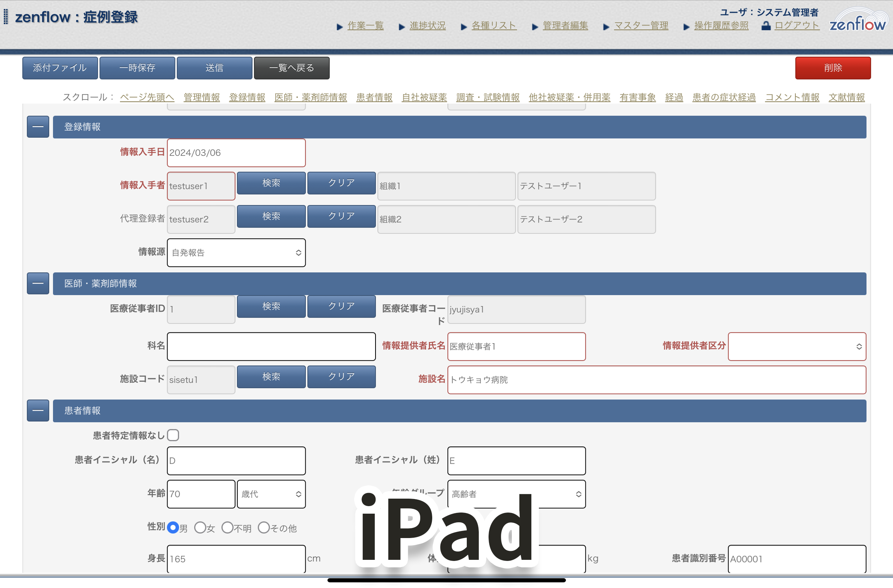Click the 患者イニシャル（姓） field

click(x=516, y=461)
